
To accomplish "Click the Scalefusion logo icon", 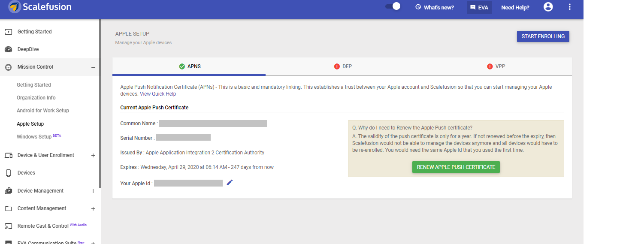I will [x=15, y=7].
